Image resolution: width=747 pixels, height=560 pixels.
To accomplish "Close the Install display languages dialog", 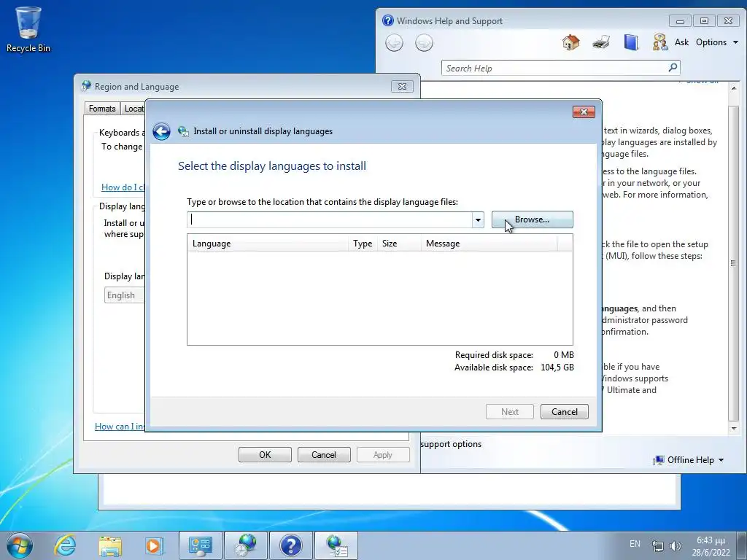I will click(x=584, y=112).
